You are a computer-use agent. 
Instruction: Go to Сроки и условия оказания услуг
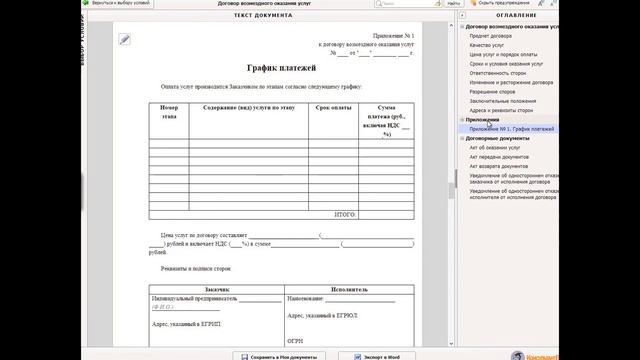click(x=506, y=64)
